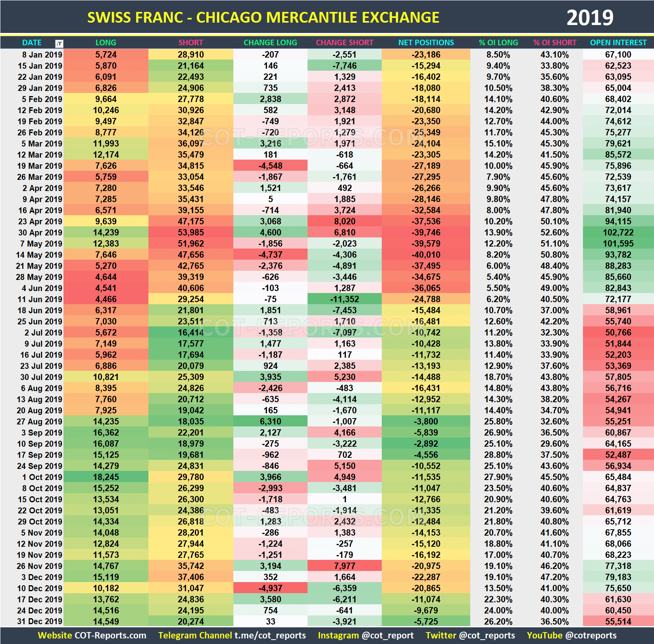Click the SWISS FRANC exchange title
654x644 pixels.
(263, 17)
